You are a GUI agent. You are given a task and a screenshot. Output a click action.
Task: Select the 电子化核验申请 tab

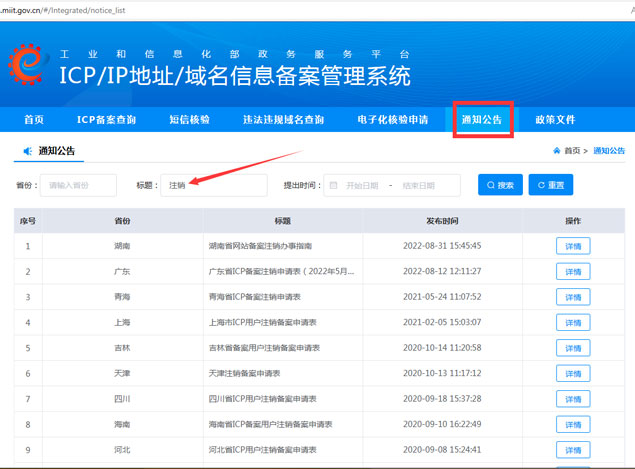392,120
